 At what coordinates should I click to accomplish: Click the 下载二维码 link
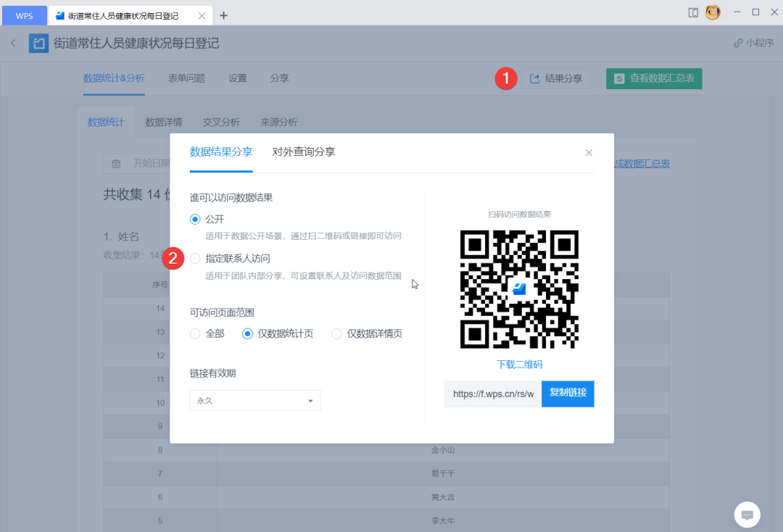coord(519,365)
